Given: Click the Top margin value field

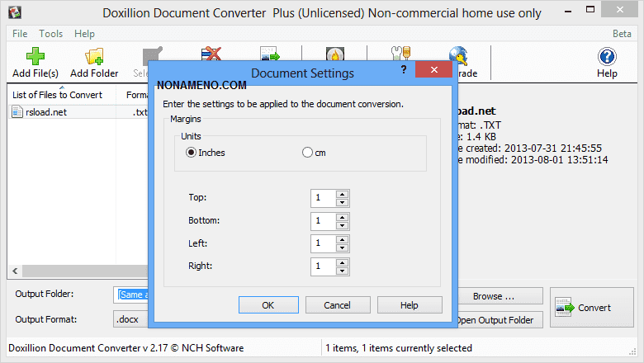Looking at the screenshot, I should click(322, 198).
